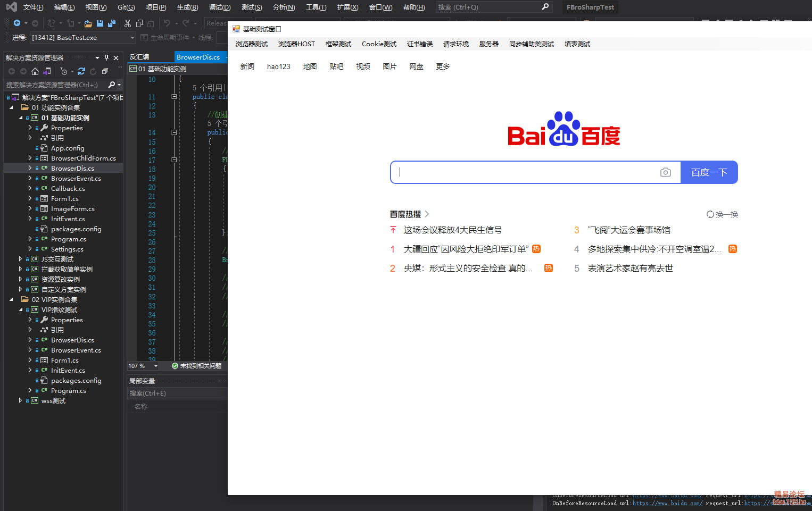Collapse the 01 功能实例合集 folder
Screen dimensions: 812x511
click(11, 107)
